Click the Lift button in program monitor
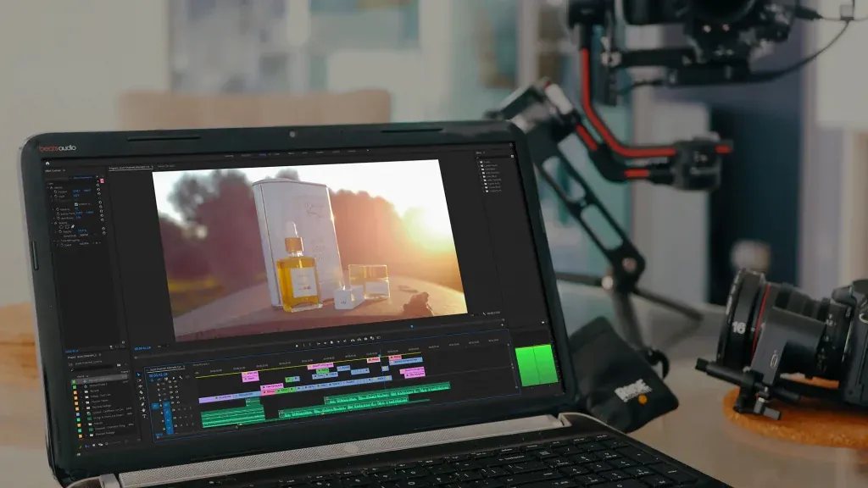The image size is (868, 488). coord(353,341)
